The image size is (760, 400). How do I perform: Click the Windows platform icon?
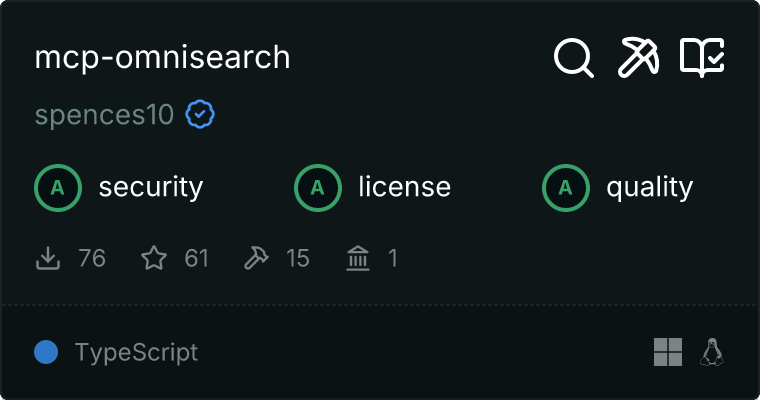click(x=668, y=352)
